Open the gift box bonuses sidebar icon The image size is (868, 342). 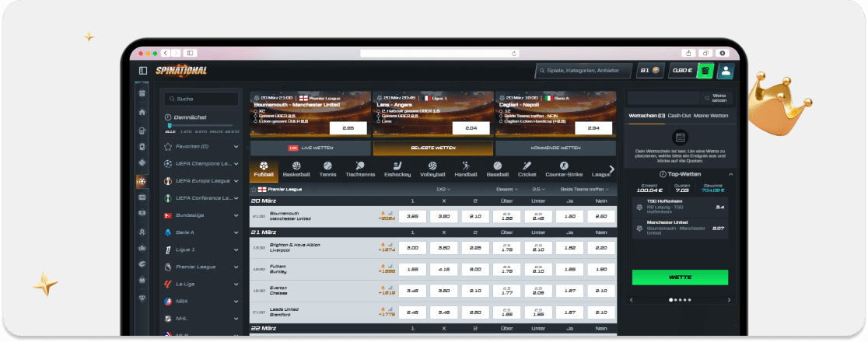[142, 93]
